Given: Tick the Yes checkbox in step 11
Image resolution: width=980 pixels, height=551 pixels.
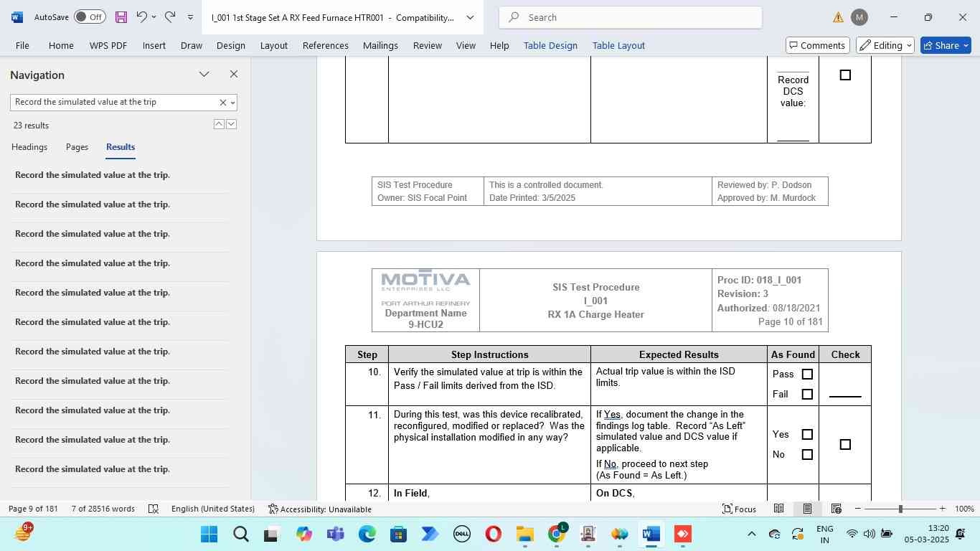Looking at the screenshot, I should (x=807, y=434).
